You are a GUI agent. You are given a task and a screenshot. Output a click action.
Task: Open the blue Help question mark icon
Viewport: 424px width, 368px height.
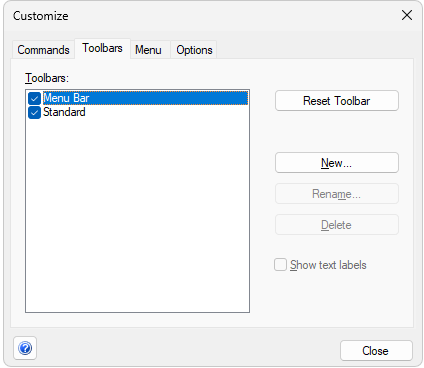[25, 348]
